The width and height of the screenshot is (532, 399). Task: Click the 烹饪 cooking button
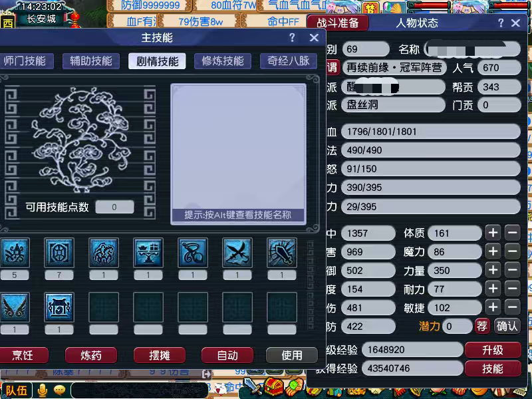pyautogui.click(x=23, y=355)
